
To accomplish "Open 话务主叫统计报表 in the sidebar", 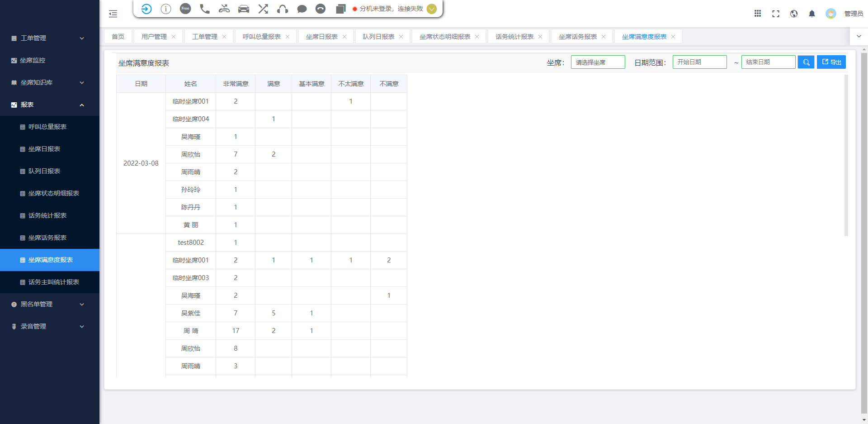I will pyautogui.click(x=50, y=282).
